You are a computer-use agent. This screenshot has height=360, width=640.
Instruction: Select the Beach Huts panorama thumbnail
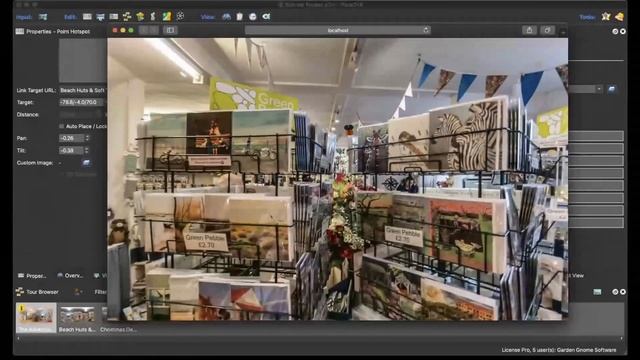point(77,318)
